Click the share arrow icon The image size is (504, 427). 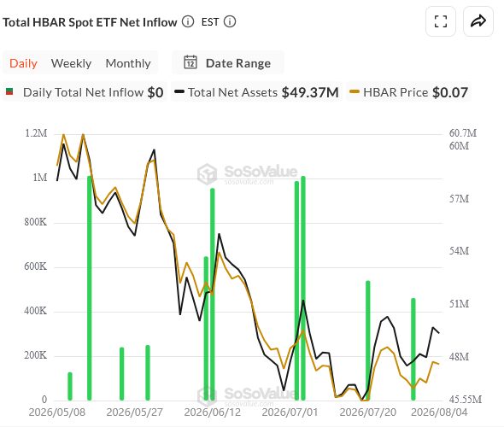coord(478,21)
